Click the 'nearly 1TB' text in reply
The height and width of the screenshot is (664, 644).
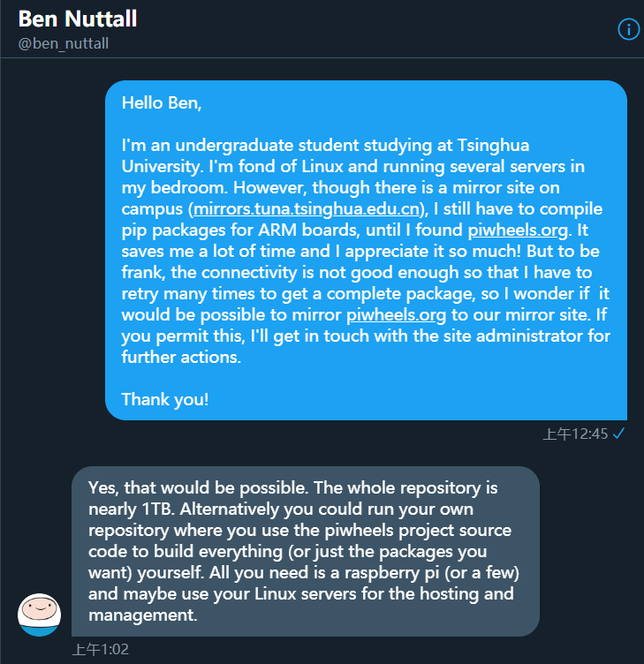129,509
